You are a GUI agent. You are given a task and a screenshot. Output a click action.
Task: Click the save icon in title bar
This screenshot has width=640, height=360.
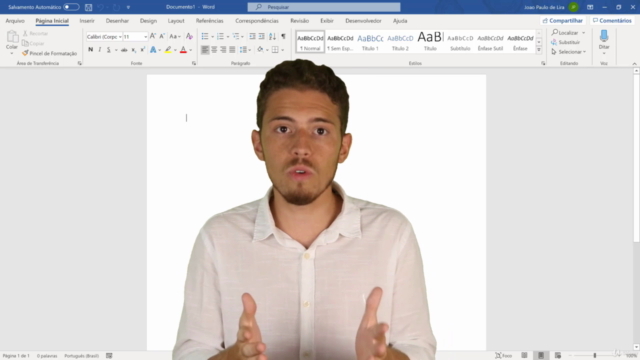89,7
